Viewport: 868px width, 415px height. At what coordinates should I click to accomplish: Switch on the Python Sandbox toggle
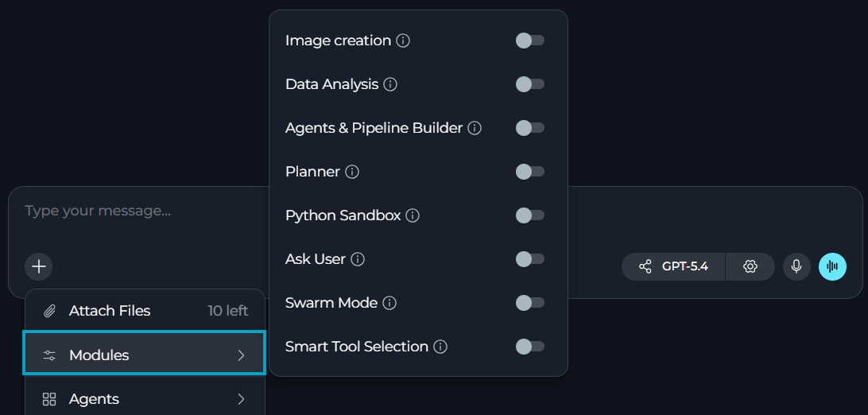(529, 215)
